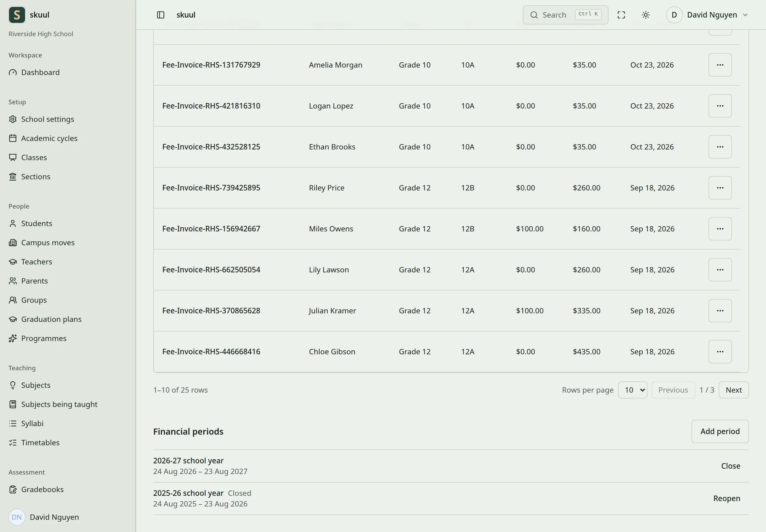The width and height of the screenshot is (766, 532).
Task: Click invoice Fee-Invoice-RHS-131767929
Action: (211, 65)
